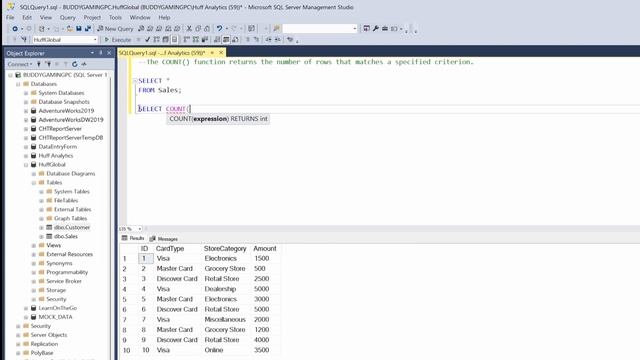Switch output to Results to Text

click(x=217, y=40)
